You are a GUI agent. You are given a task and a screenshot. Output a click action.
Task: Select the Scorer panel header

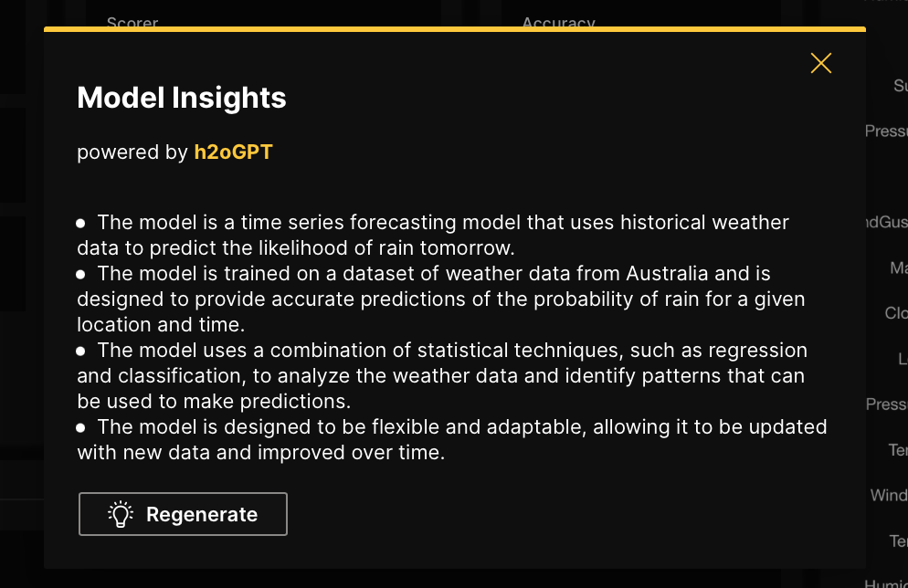point(132,24)
